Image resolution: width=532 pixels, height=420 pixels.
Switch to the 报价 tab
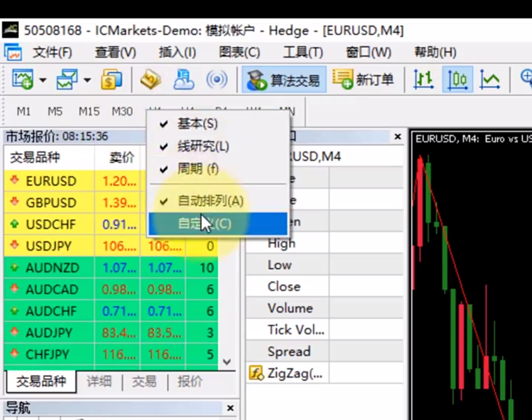(x=190, y=382)
